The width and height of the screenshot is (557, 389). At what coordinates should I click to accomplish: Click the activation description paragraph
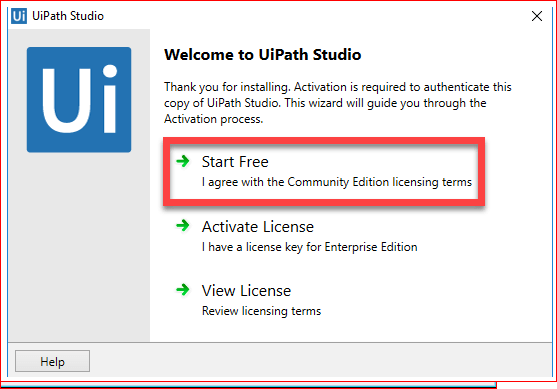tap(337, 103)
